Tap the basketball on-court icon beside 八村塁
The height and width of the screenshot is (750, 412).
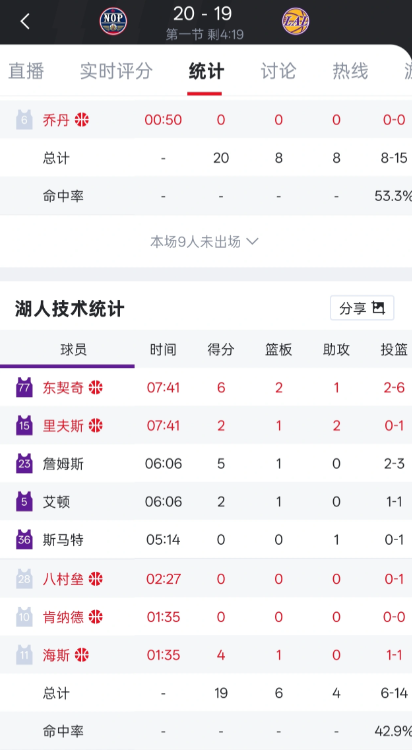(96, 579)
